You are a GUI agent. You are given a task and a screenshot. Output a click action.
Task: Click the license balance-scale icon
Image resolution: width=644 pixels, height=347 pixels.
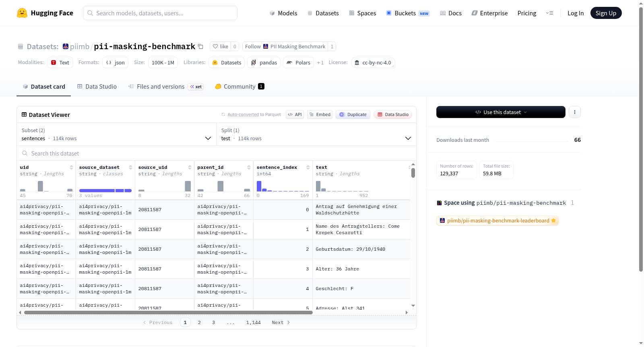357,62
